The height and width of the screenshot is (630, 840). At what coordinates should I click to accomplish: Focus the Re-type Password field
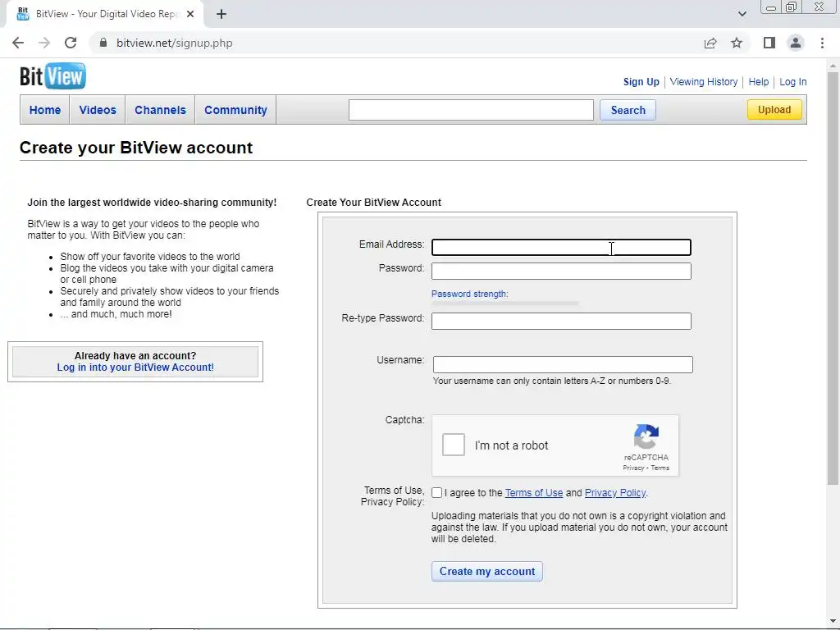point(561,321)
